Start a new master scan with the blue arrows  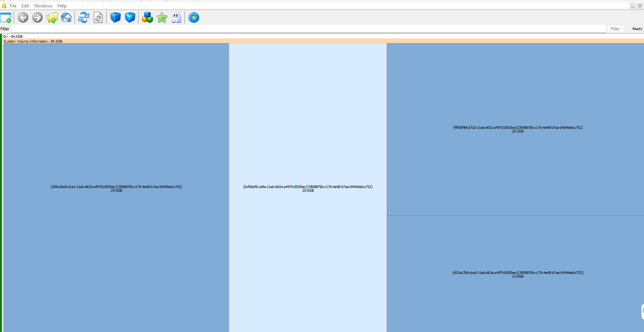tap(84, 17)
